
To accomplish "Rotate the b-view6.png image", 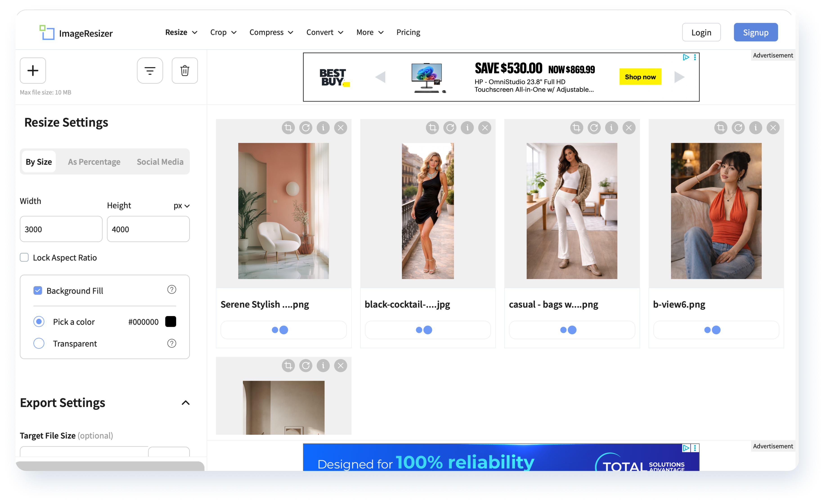I will click(x=738, y=128).
